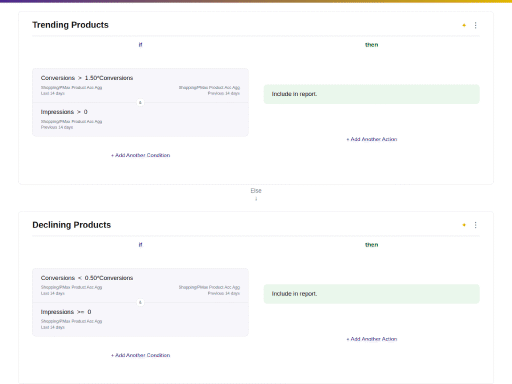Screen dimensions: 512x384
Task: Click the 'then' label in Declining Products
Action: 372,245
